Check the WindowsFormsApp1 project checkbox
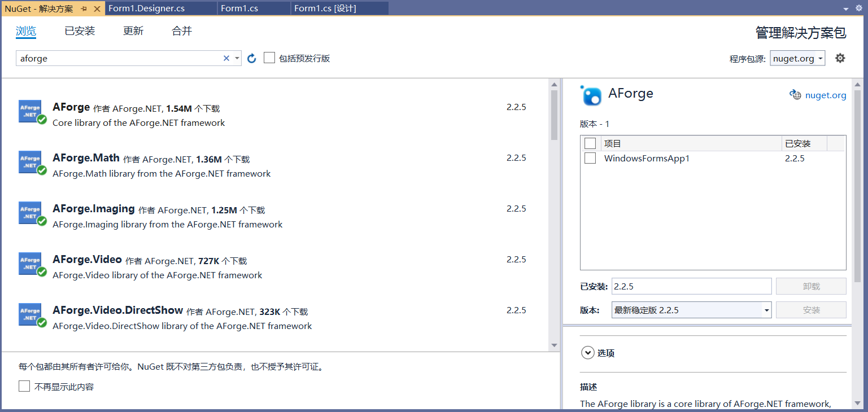 (590, 158)
